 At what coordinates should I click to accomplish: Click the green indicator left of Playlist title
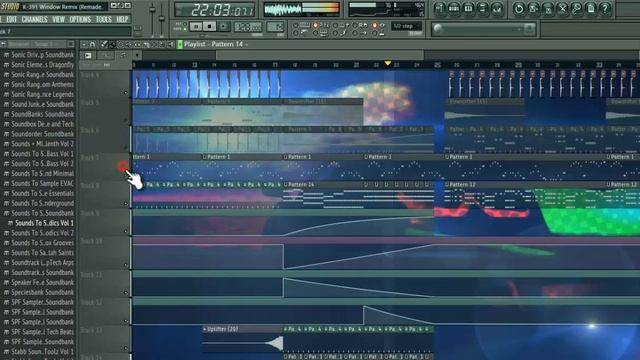point(180,44)
